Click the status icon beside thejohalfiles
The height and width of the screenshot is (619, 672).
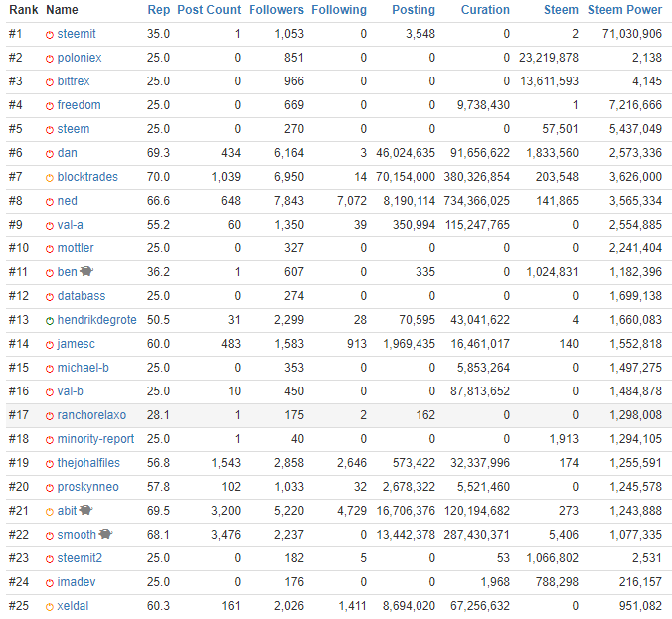pyautogui.click(x=50, y=464)
